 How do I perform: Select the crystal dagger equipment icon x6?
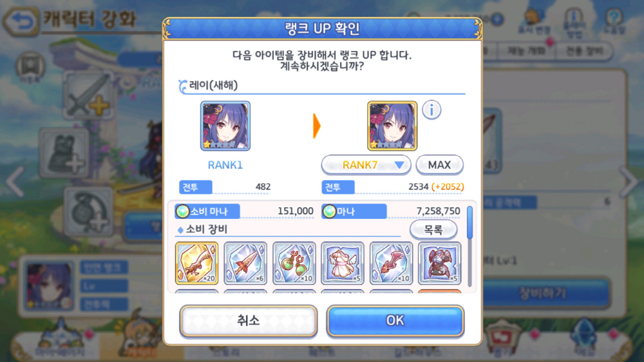coord(245,263)
